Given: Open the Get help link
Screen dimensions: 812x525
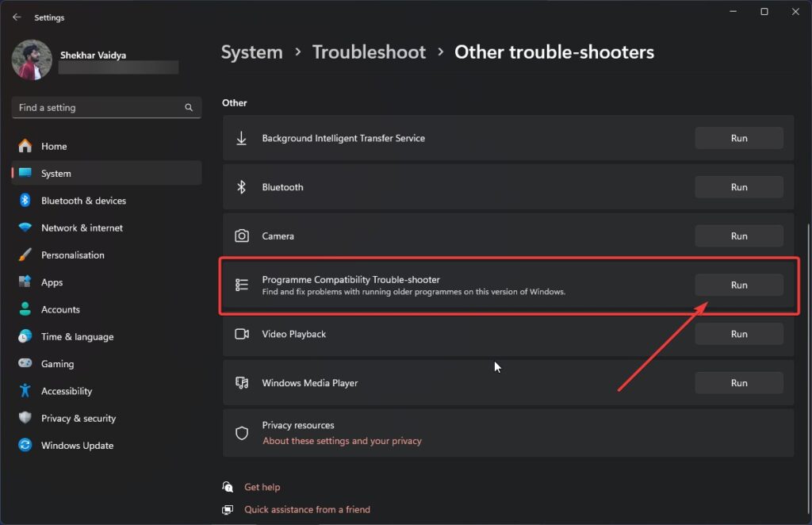Looking at the screenshot, I should tap(262, 487).
